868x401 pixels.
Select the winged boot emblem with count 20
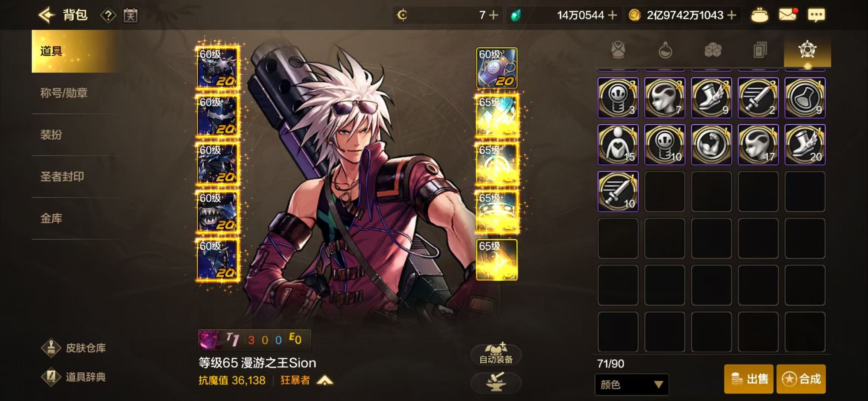(805, 145)
